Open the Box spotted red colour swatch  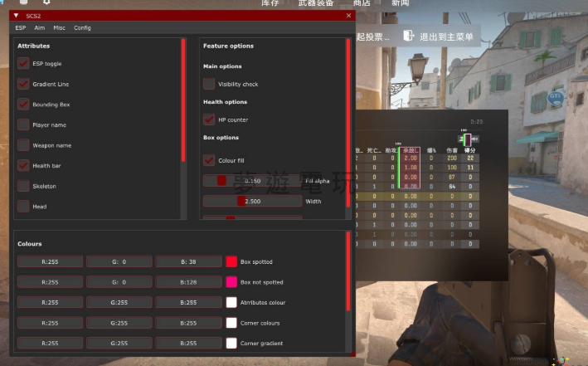tap(231, 261)
